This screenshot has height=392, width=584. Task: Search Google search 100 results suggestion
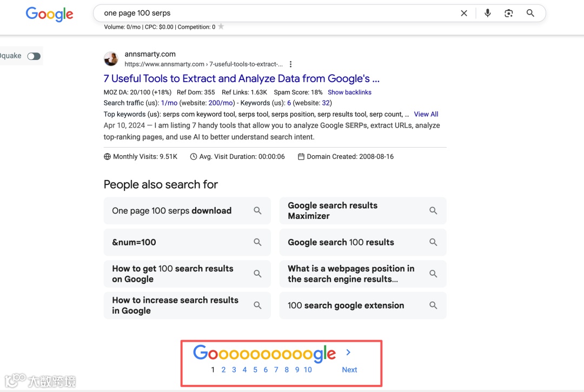(363, 242)
